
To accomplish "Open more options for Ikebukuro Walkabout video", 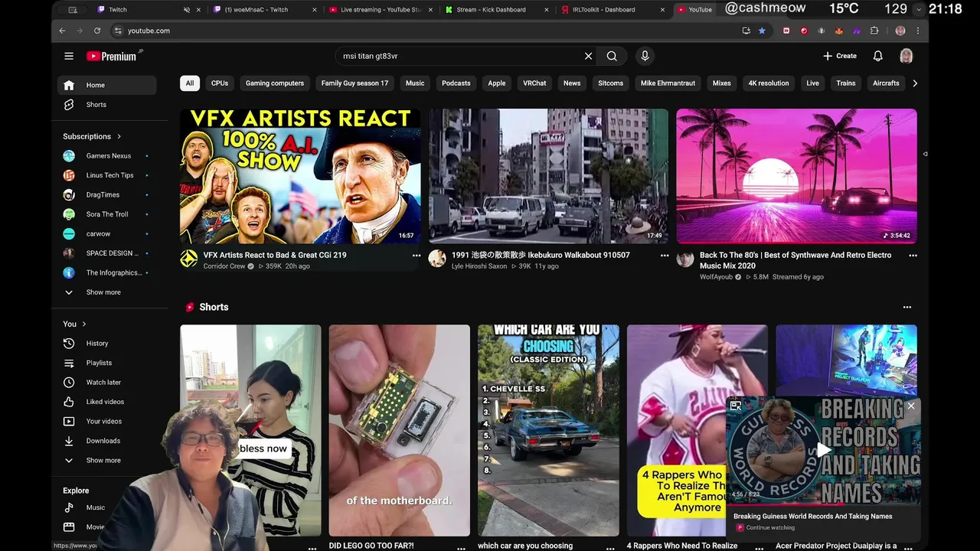I will coord(665,256).
